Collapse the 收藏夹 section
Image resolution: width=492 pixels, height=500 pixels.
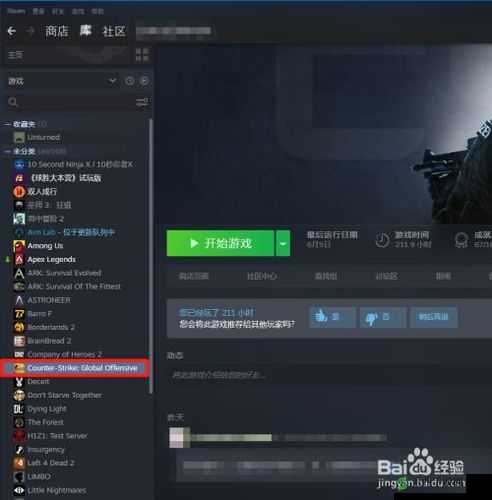[x=7, y=124]
